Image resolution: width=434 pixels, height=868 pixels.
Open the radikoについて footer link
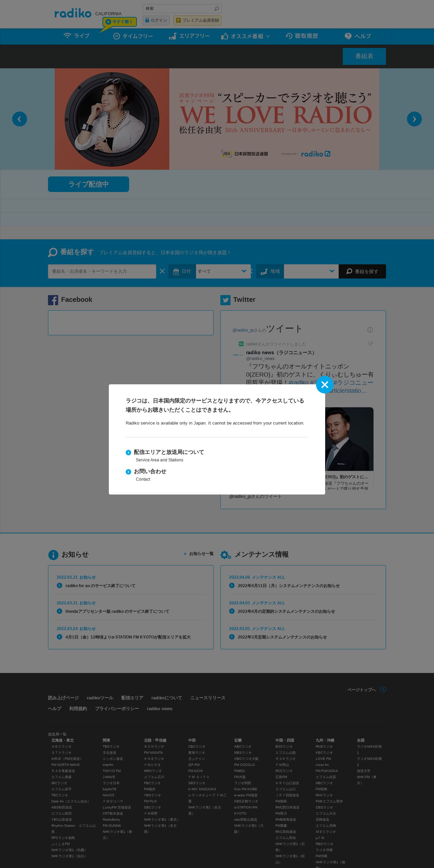tap(167, 698)
